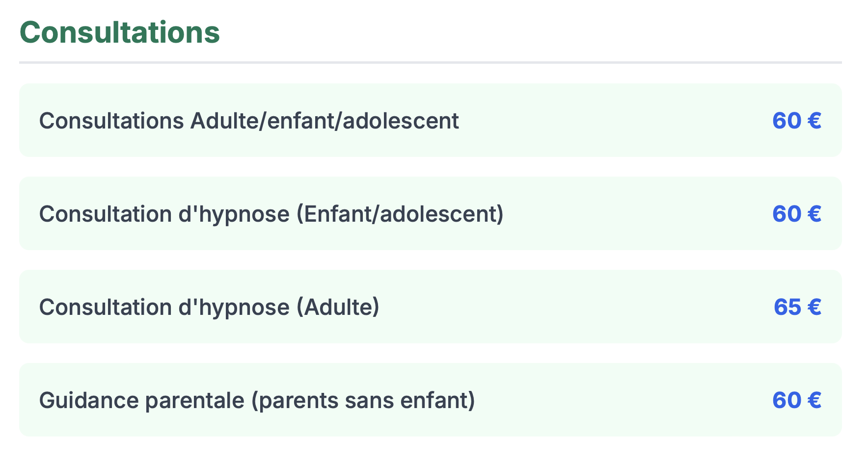Image resolution: width=868 pixels, height=463 pixels.
Task: Click the 60 € price for Consultations Adulte/enfant/adolescent
Action: (x=796, y=121)
